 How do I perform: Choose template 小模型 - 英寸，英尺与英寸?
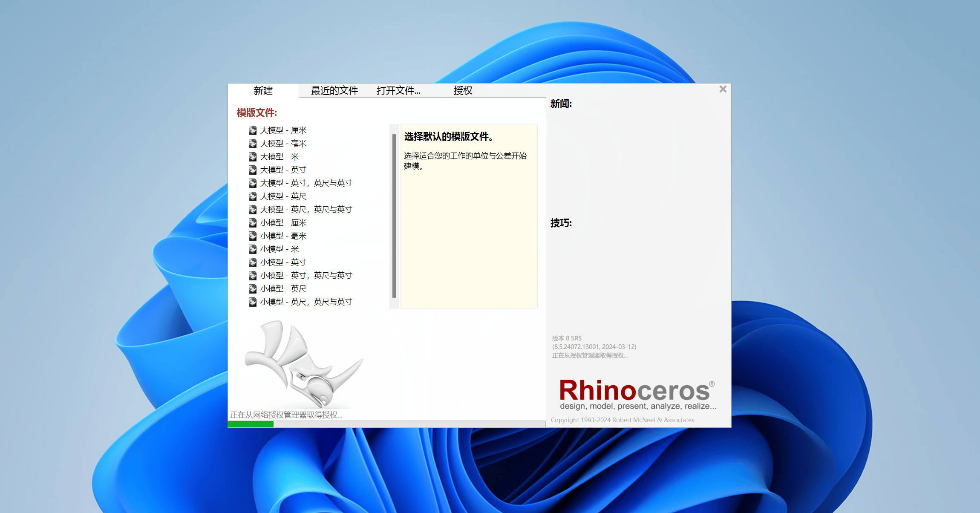[x=306, y=276]
